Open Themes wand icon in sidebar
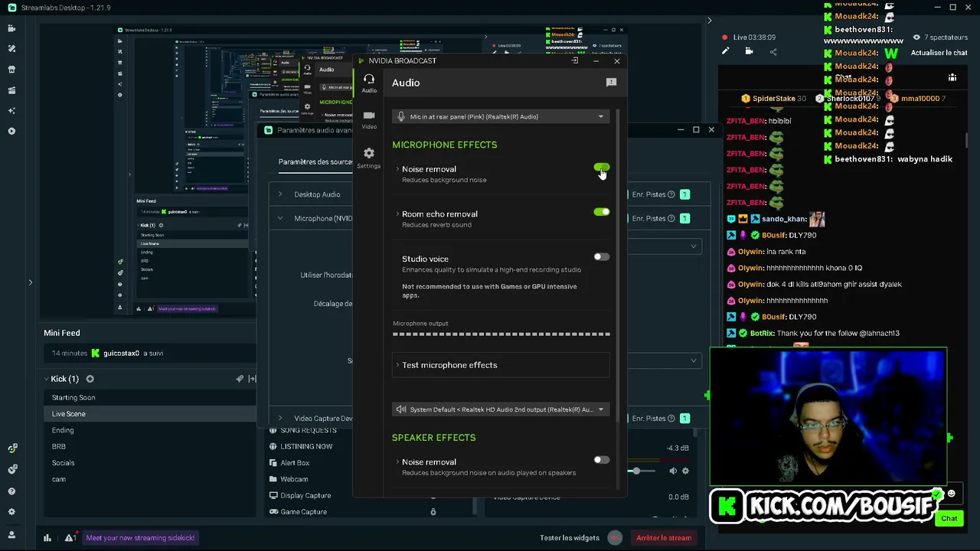The height and width of the screenshot is (551, 980). [x=11, y=49]
